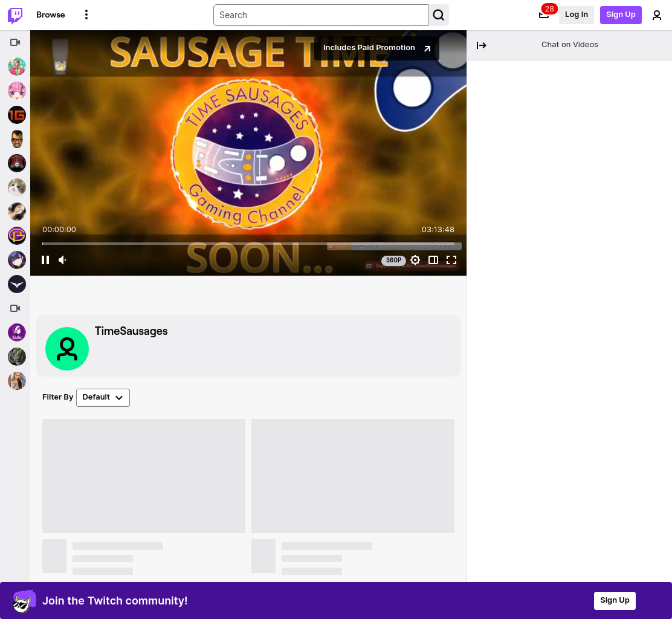The height and width of the screenshot is (619, 672).
Task: Pause the video playback
Action: click(45, 260)
